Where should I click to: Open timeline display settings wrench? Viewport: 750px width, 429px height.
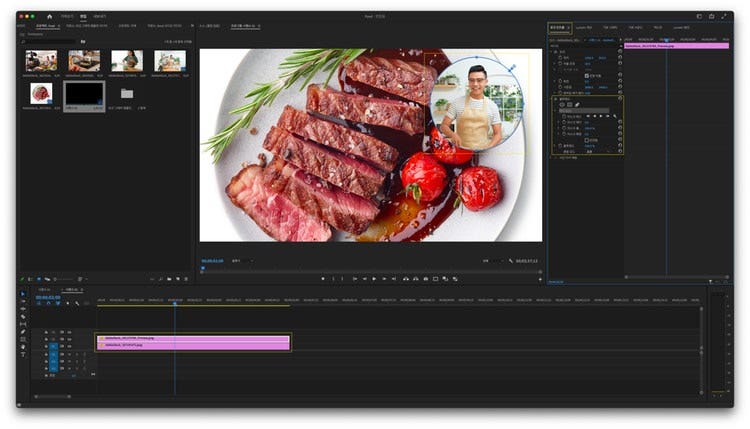click(x=77, y=303)
